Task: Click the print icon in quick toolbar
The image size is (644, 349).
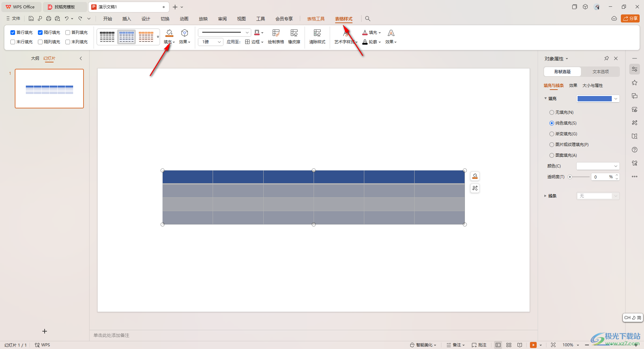Action: coord(49,19)
